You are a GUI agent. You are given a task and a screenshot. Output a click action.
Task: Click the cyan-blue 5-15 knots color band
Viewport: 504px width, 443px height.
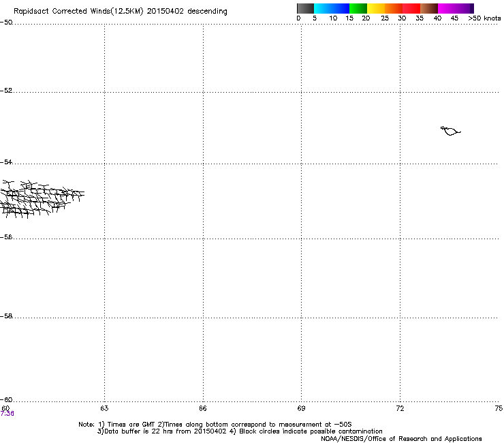pyautogui.click(x=332, y=8)
